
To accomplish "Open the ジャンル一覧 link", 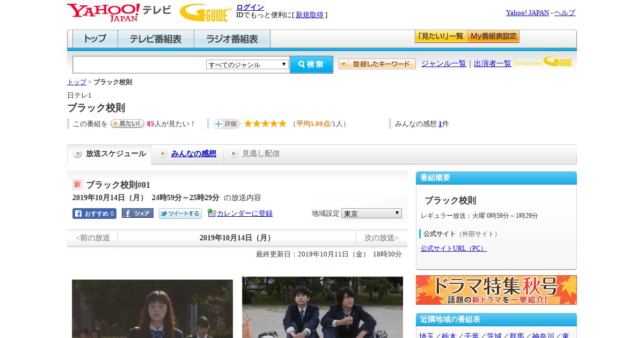I will 444,64.
